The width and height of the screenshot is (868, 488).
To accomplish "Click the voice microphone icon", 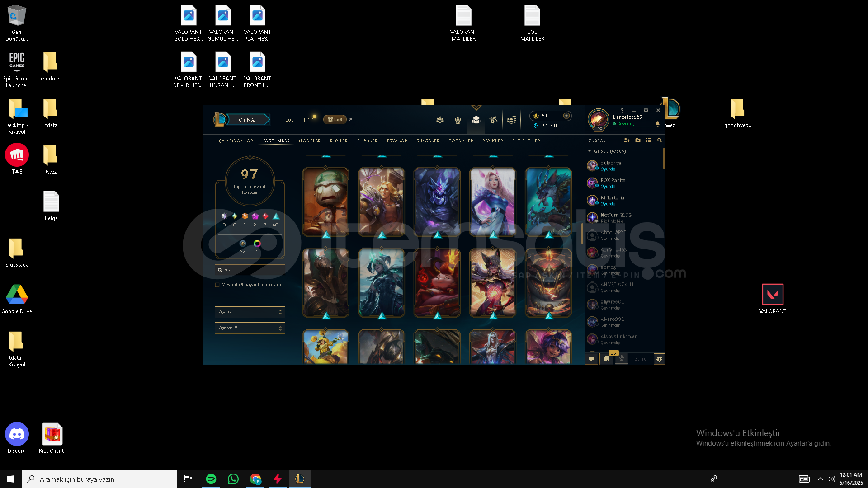I will (x=622, y=359).
